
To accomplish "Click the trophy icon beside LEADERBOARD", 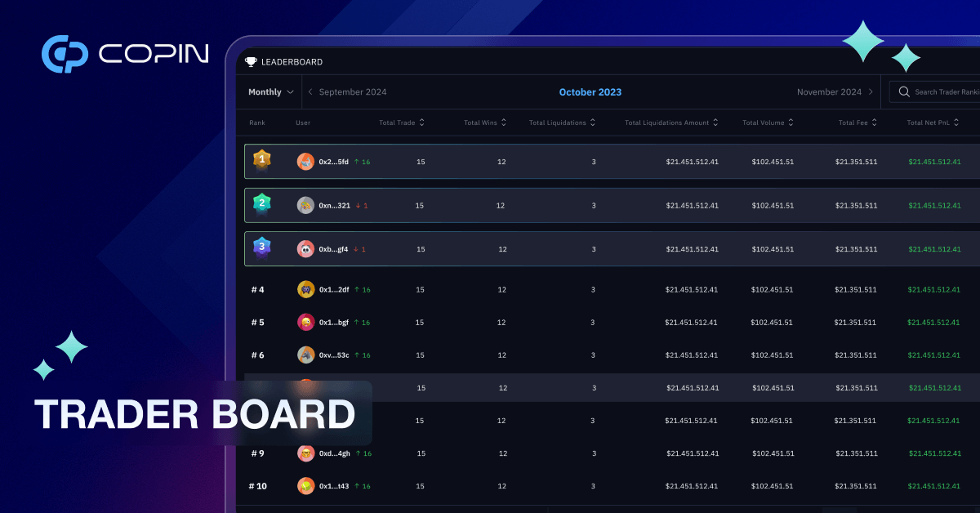I will click(x=251, y=61).
